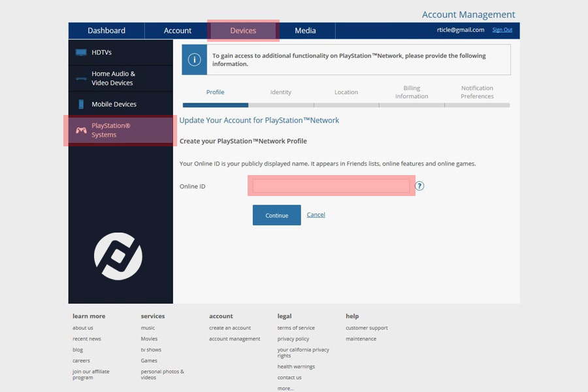Click the Online ID help question mark icon
This screenshot has width=588, height=392.
click(419, 186)
